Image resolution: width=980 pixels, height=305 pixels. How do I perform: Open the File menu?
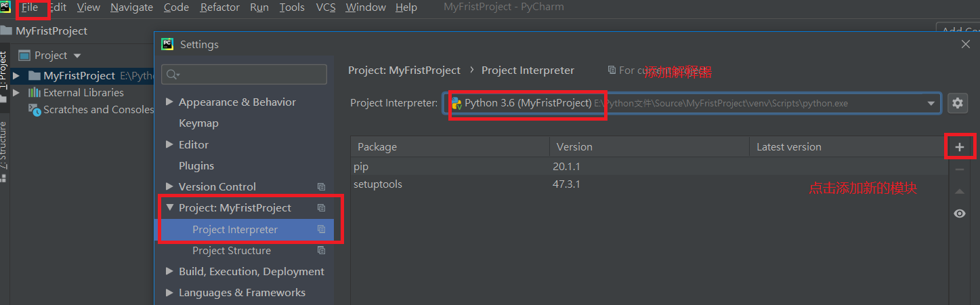(x=30, y=7)
